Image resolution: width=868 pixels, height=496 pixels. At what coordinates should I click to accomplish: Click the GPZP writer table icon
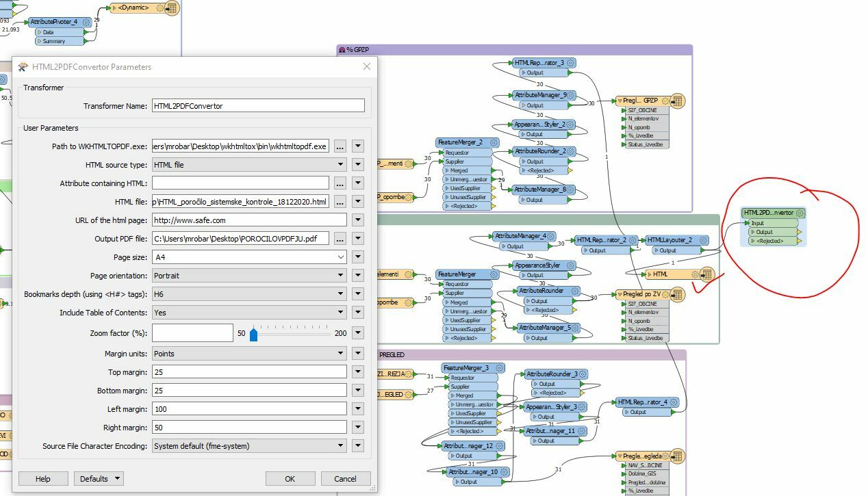678,101
